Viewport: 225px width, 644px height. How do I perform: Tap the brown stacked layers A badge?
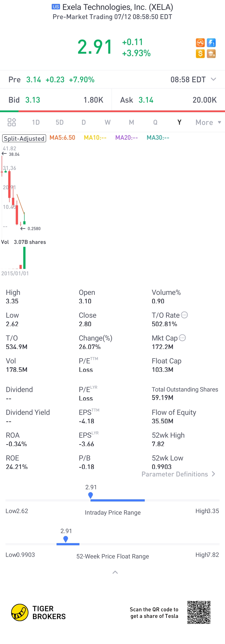(211, 53)
